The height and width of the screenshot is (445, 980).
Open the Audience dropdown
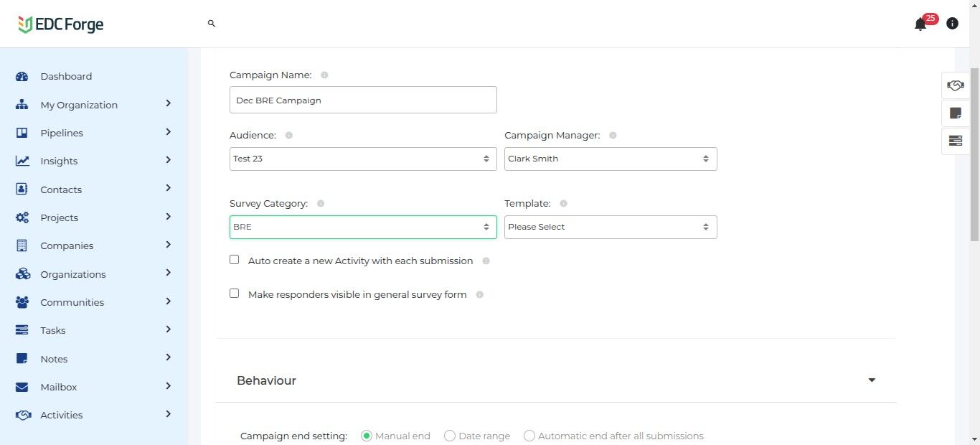362,159
